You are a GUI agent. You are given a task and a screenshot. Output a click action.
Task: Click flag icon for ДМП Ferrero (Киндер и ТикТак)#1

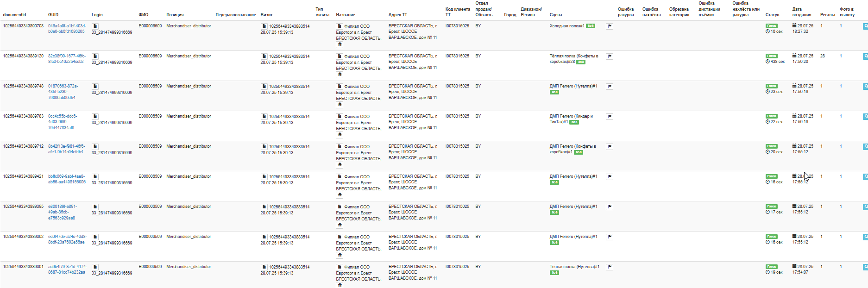(x=610, y=117)
